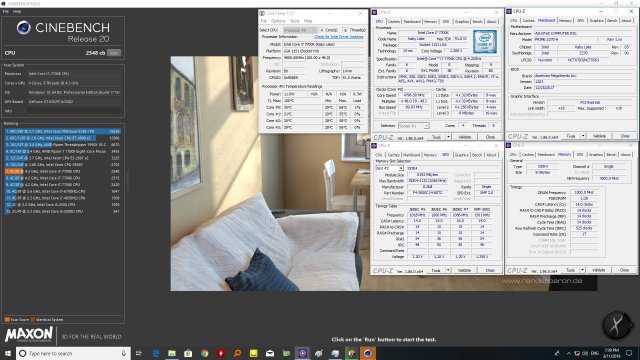
Task: Click the Core Temp title bar icon
Action: coord(262,13)
